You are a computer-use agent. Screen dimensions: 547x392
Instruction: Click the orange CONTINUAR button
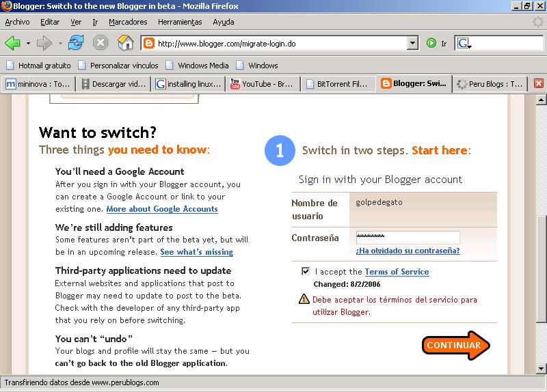click(455, 346)
